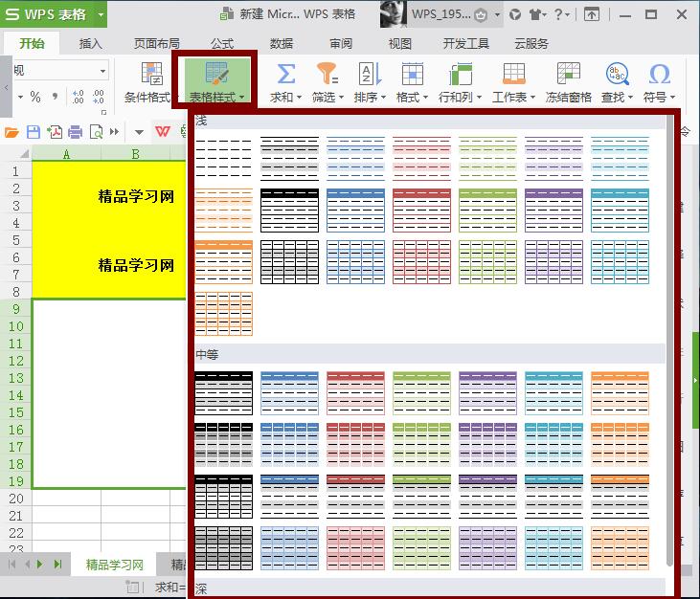Screen dimensions: 700x599
Task: Click the 排序 sort A-Z icon
Action: click(370, 75)
